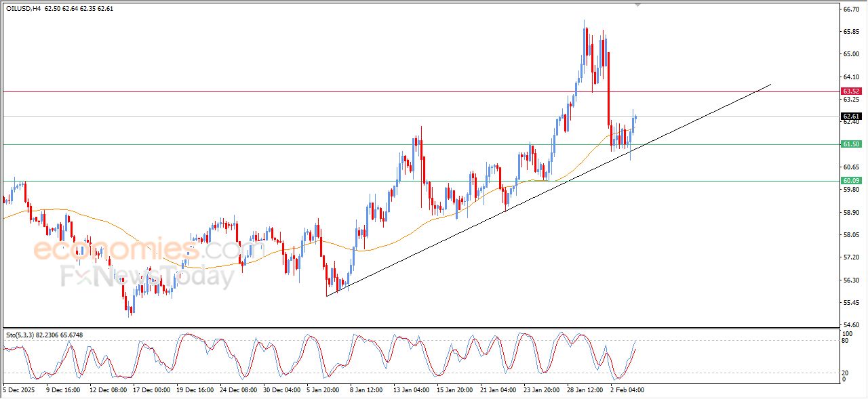The width and height of the screenshot is (868, 399).
Task: Click the red horizontal resistance line
Action: coord(271,91)
